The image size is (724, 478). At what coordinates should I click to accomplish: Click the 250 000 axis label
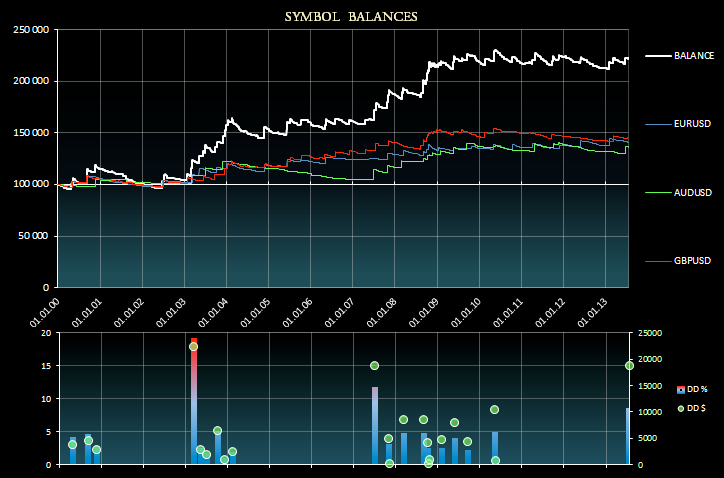31,30
